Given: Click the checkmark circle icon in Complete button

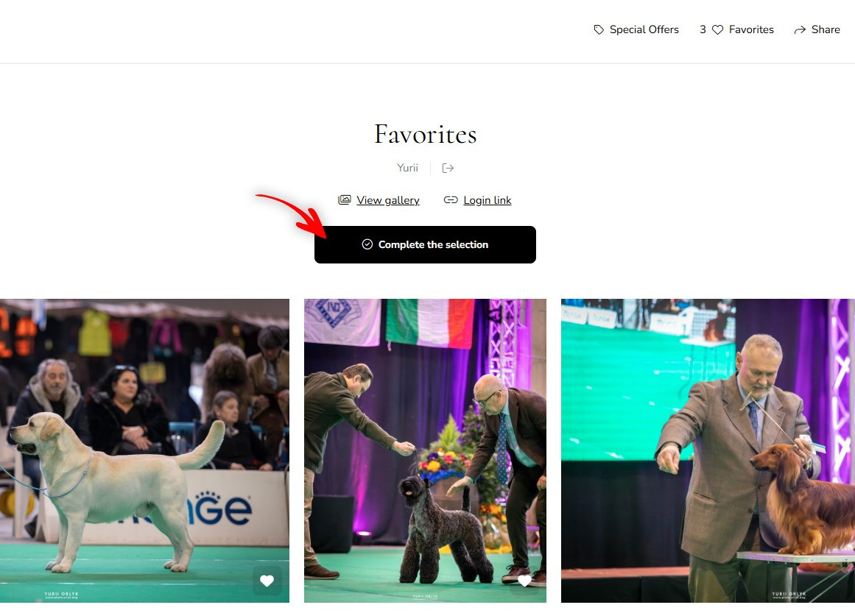Looking at the screenshot, I should coord(367,244).
